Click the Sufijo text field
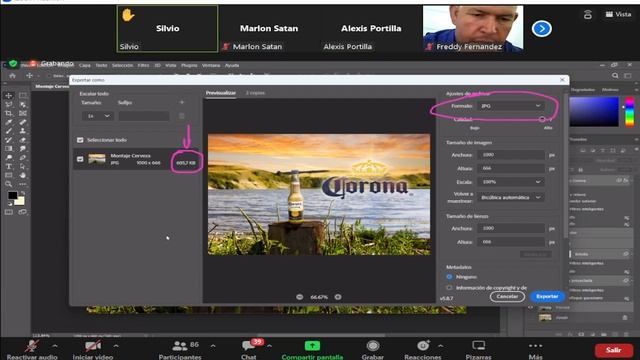This screenshot has width=640, height=360. click(x=144, y=116)
